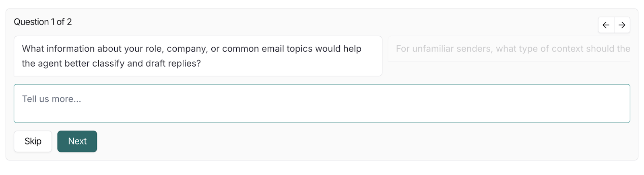The height and width of the screenshot is (175, 644).
Task: Show the previous question via left arrow
Action: [606, 25]
